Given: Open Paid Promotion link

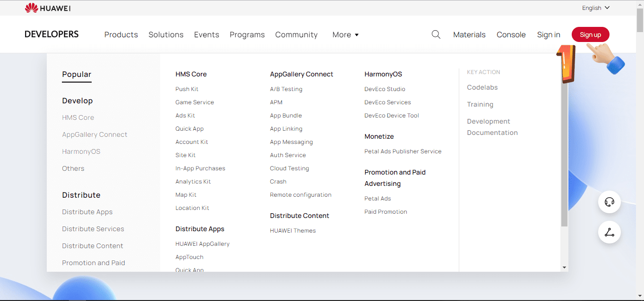Looking at the screenshot, I should pos(386,212).
